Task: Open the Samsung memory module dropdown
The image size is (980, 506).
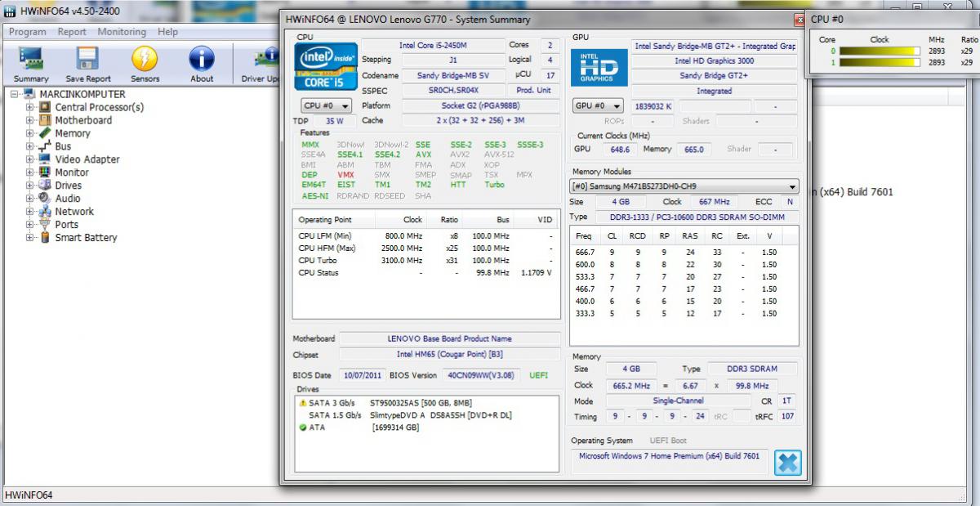Action: pyautogui.click(x=684, y=186)
